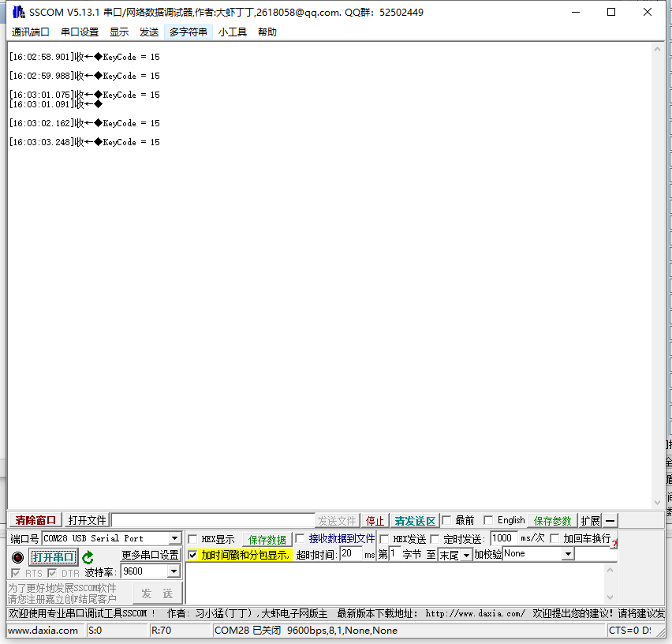Enable the English language checkbox
This screenshot has height=644, width=672.
pyautogui.click(x=488, y=520)
